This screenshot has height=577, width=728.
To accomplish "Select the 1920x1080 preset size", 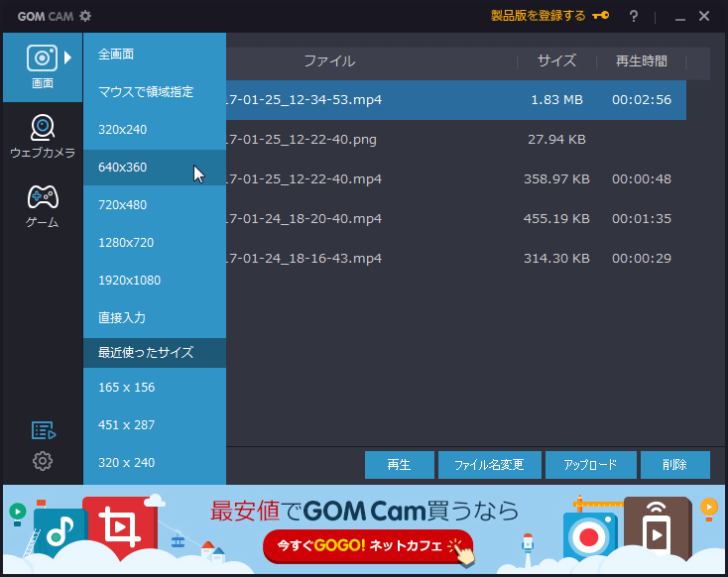I will click(x=155, y=280).
